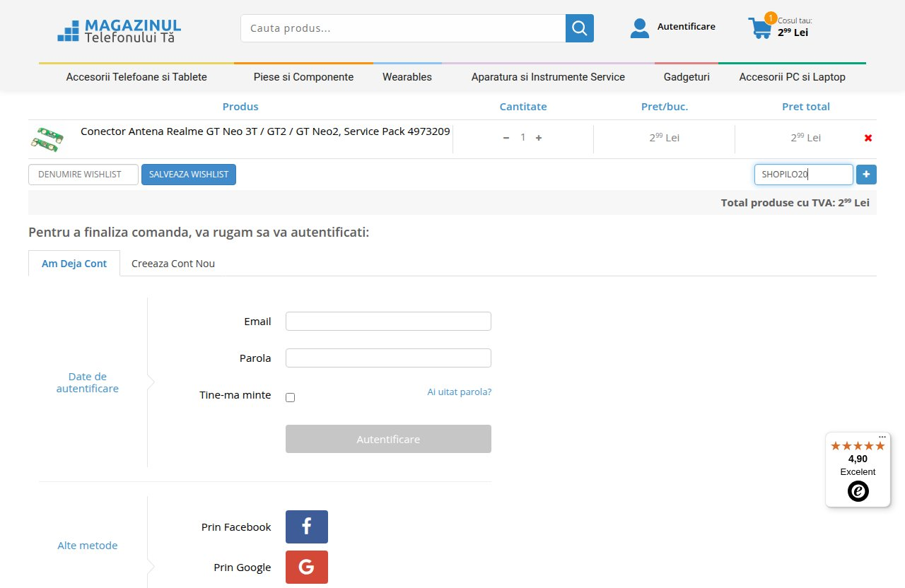Focus the Email input field
Viewport: 905px width, 588px height.
(x=388, y=321)
